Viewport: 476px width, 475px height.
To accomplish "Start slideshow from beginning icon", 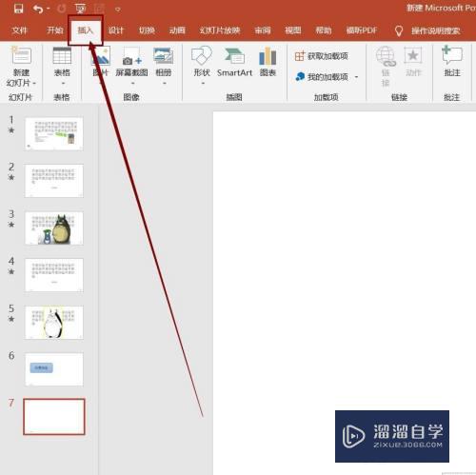I will pyautogui.click(x=80, y=9).
